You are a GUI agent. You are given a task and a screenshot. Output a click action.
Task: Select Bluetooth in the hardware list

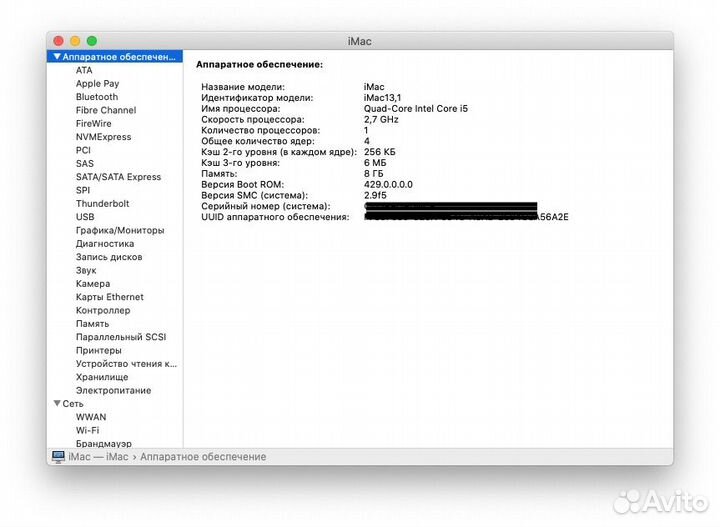(97, 97)
